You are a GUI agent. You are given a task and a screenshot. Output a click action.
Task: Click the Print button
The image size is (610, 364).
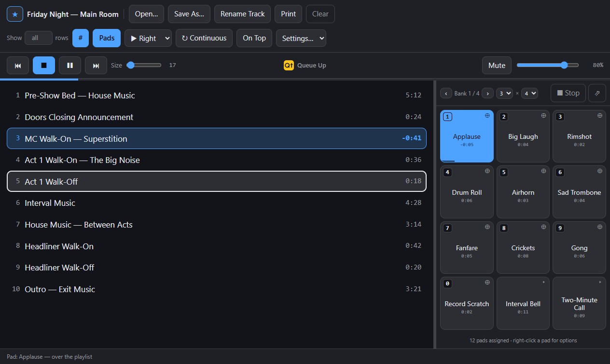[x=289, y=14]
